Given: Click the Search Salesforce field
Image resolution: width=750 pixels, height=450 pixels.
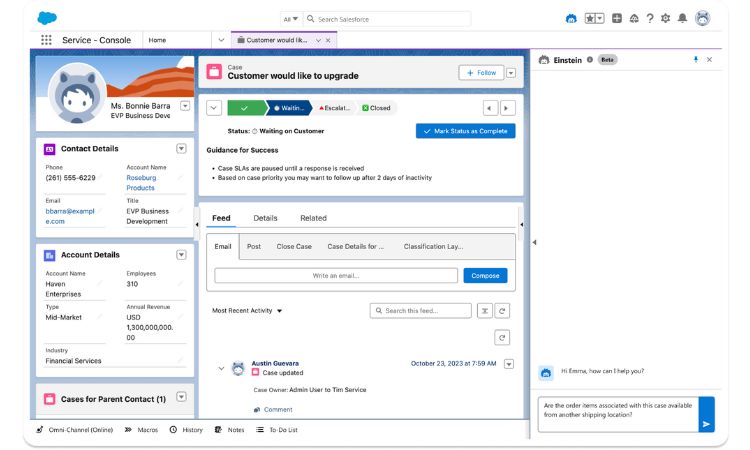Looking at the screenshot, I should pyautogui.click(x=387, y=19).
